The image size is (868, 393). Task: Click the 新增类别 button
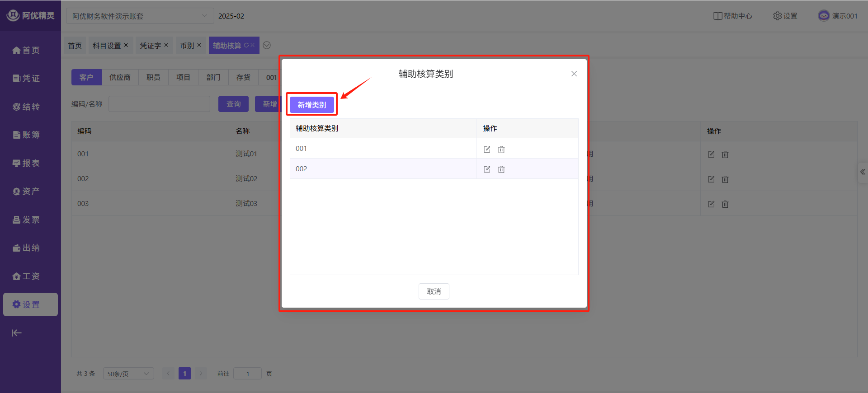click(311, 105)
